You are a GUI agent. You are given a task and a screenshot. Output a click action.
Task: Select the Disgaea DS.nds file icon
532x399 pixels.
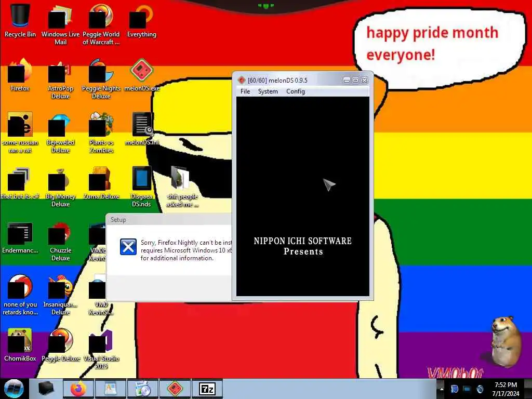[x=141, y=187]
